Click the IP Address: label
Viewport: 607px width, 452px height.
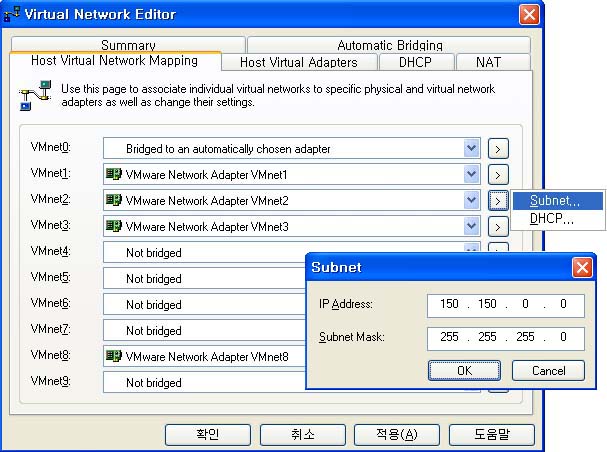coord(346,304)
